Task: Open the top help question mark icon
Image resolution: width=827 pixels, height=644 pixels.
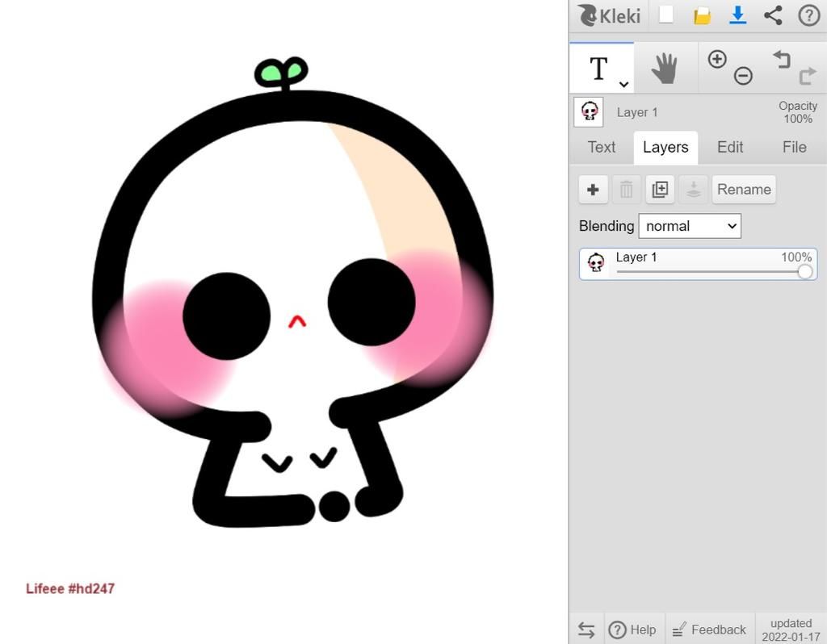Action: point(808,15)
